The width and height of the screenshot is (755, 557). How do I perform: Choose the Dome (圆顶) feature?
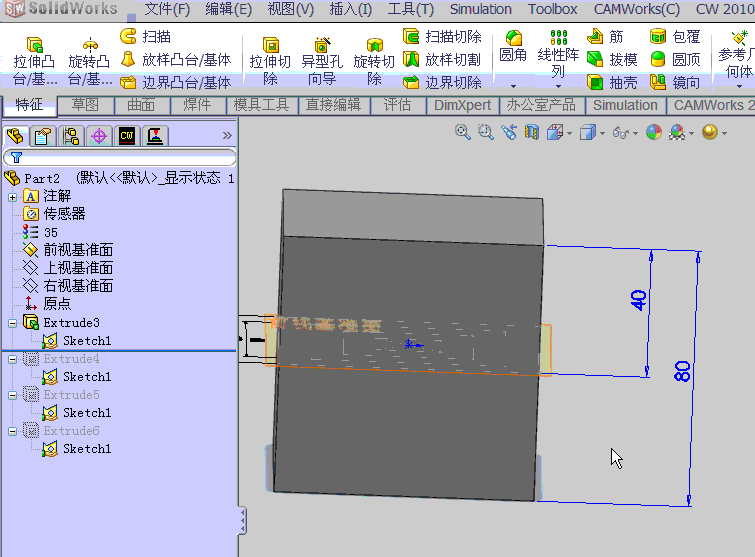pyautogui.click(x=675, y=60)
